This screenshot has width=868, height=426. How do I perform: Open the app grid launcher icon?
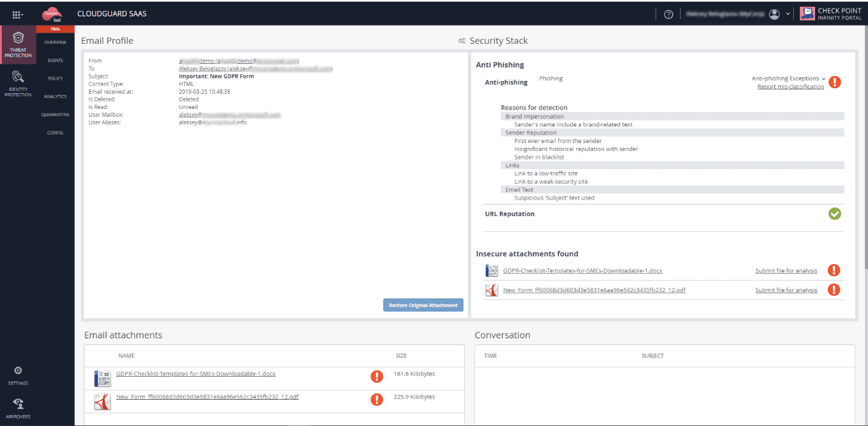[18, 14]
